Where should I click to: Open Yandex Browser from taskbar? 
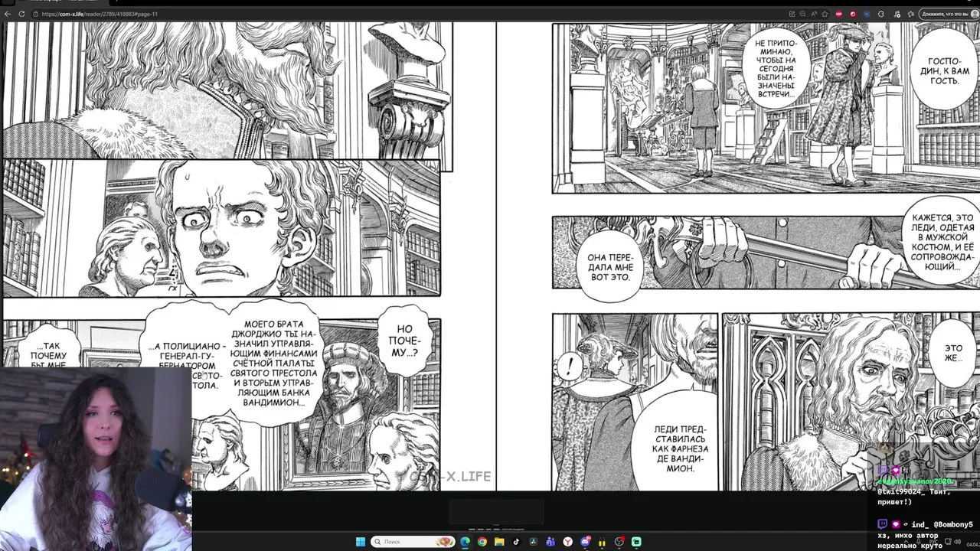pos(567,542)
